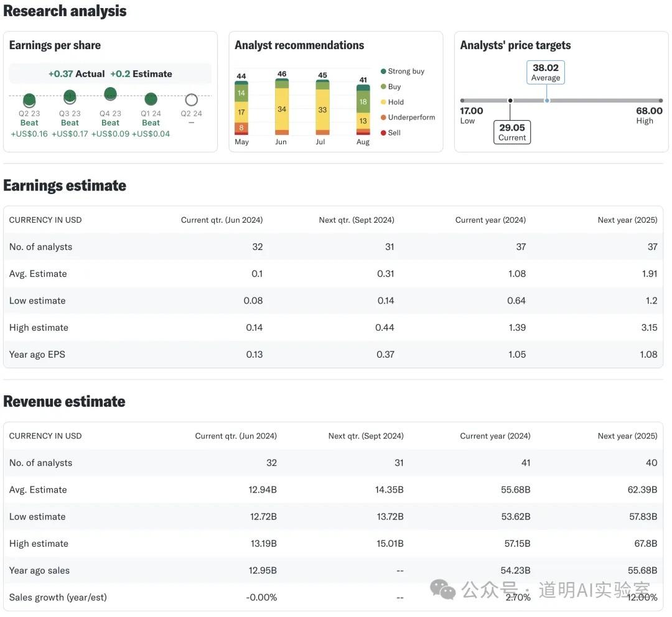Click the high price target endpoint
The width and height of the screenshot is (672, 617).
click(660, 101)
